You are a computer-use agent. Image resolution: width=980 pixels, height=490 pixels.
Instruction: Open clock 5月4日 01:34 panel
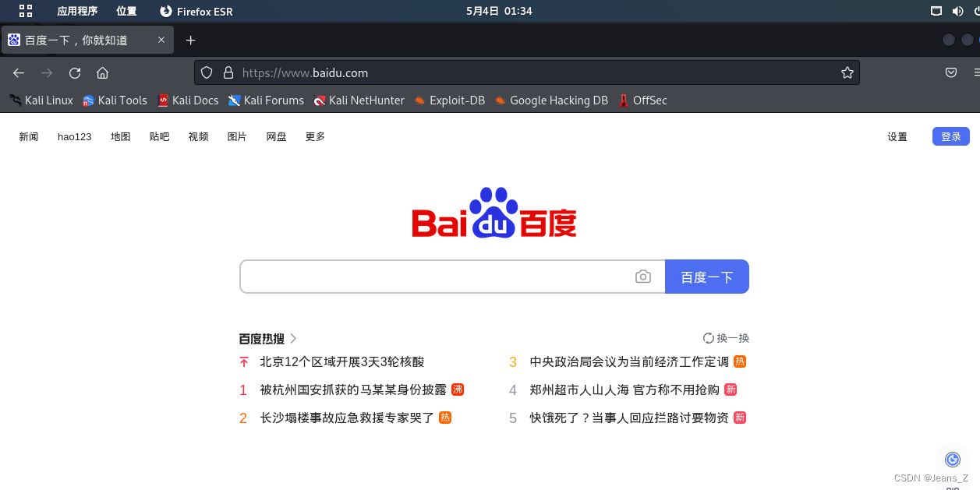pyautogui.click(x=499, y=11)
